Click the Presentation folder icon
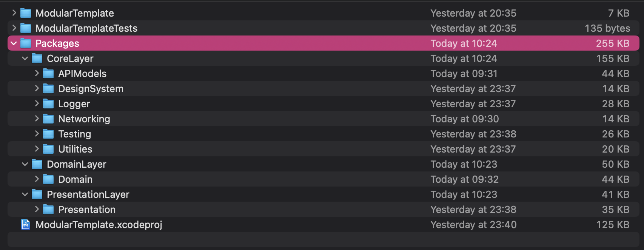The width and height of the screenshot is (644, 250). point(48,210)
